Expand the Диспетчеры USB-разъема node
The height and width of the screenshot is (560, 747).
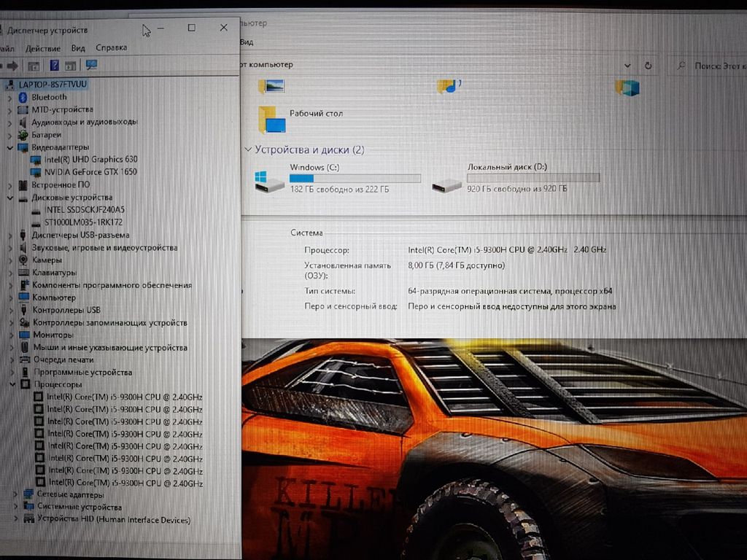(10, 236)
